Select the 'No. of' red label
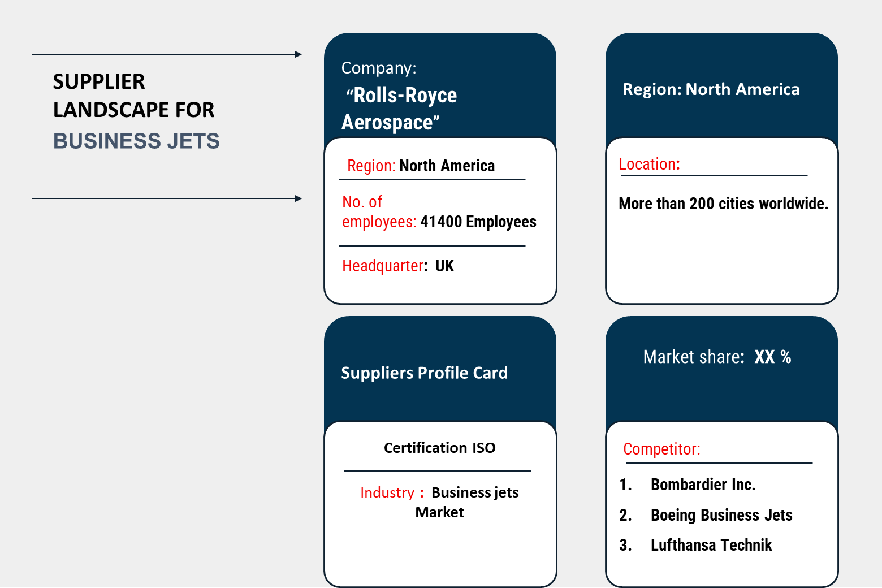Screen dimensions: 882x588 pos(362,202)
